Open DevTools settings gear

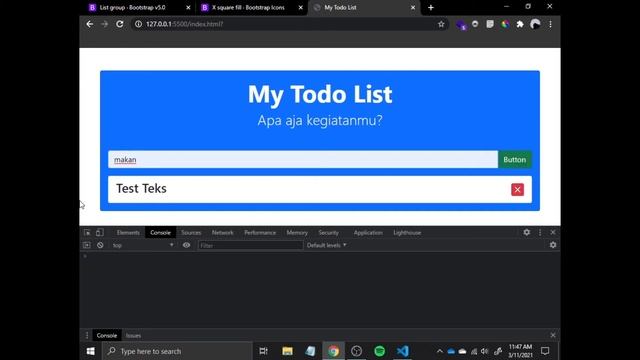click(x=527, y=232)
